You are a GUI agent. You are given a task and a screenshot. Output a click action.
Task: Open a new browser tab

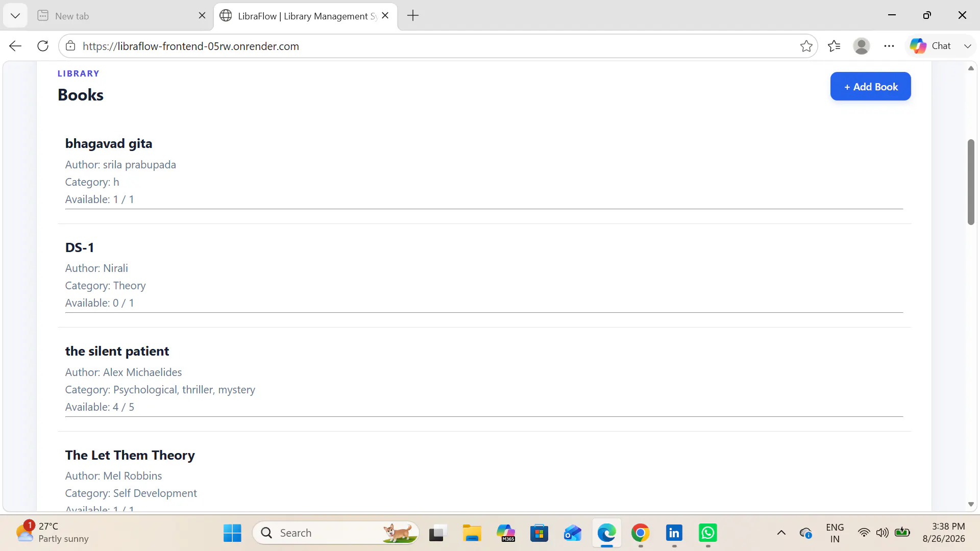413,16
